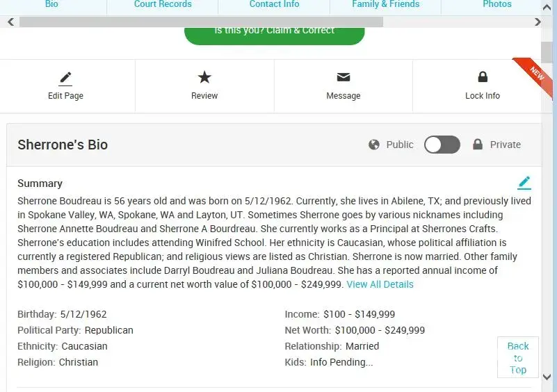557x392 pixels.
Task: Open the Contact Info tab
Action: 274,5
